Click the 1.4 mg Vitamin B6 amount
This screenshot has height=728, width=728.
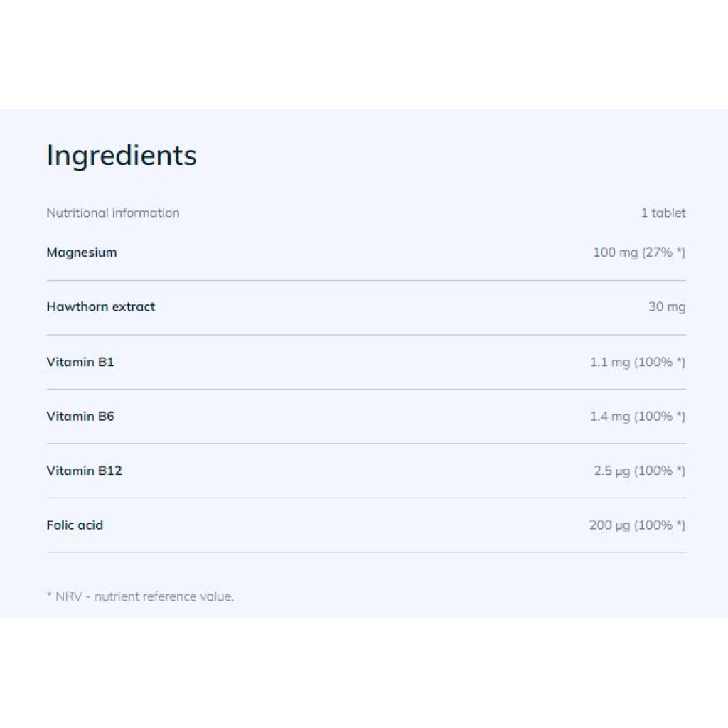point(610,417)
